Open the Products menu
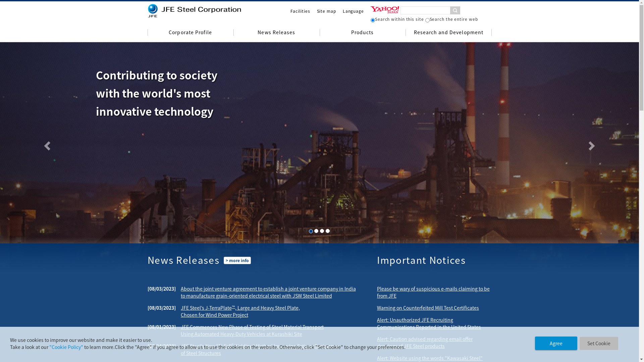Viewport: 644px width, 362px height. click(362, 33)
